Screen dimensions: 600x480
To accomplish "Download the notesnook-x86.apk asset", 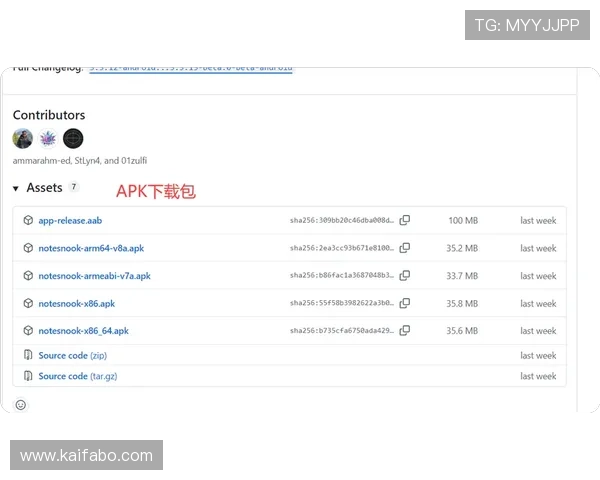I will pos(76,303).
